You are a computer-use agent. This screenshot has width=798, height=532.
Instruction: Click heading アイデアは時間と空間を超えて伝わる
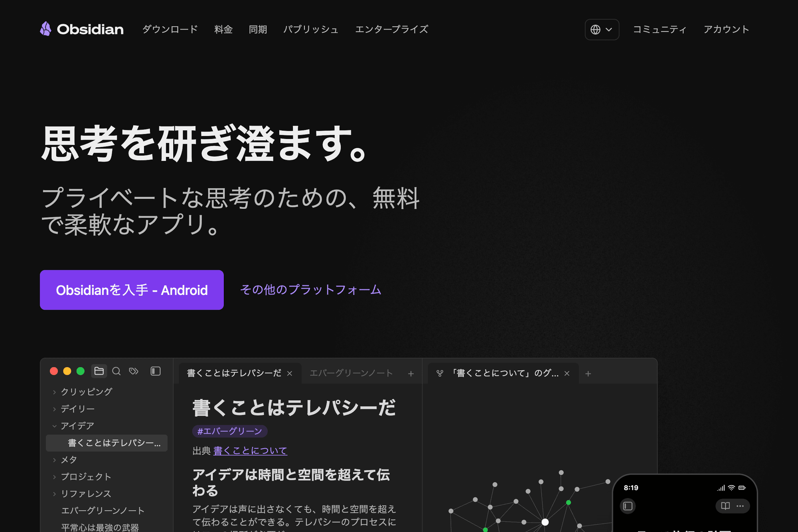[291, 483]
